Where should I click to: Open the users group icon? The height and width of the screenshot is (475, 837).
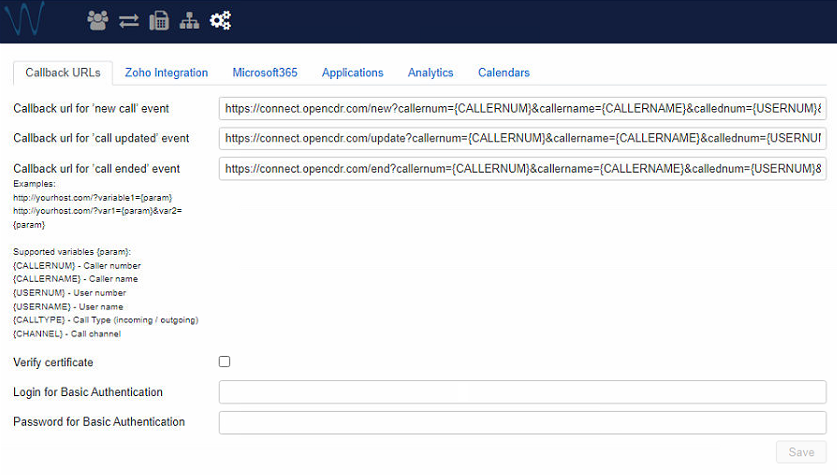(97, 20)
